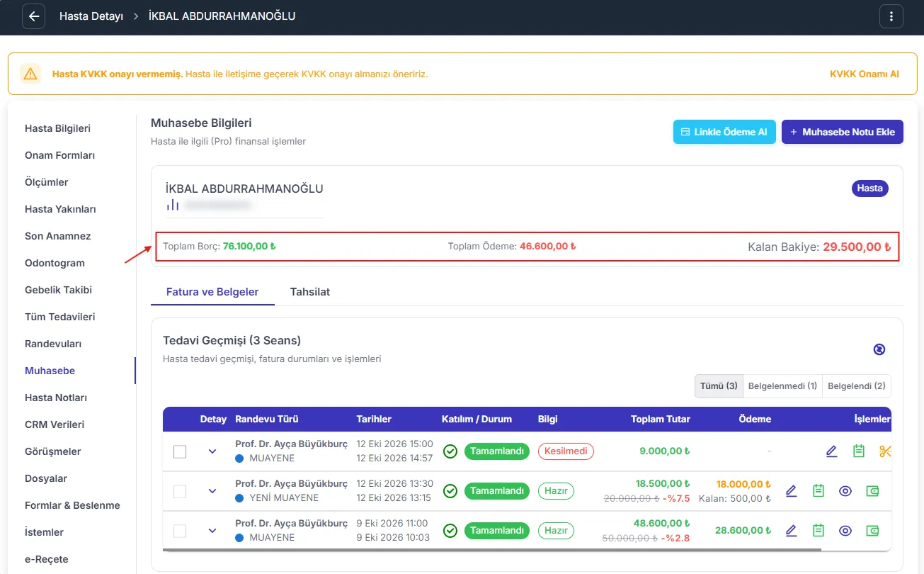Check the box on the 9 Eki 2026 row

coord(180,531)
